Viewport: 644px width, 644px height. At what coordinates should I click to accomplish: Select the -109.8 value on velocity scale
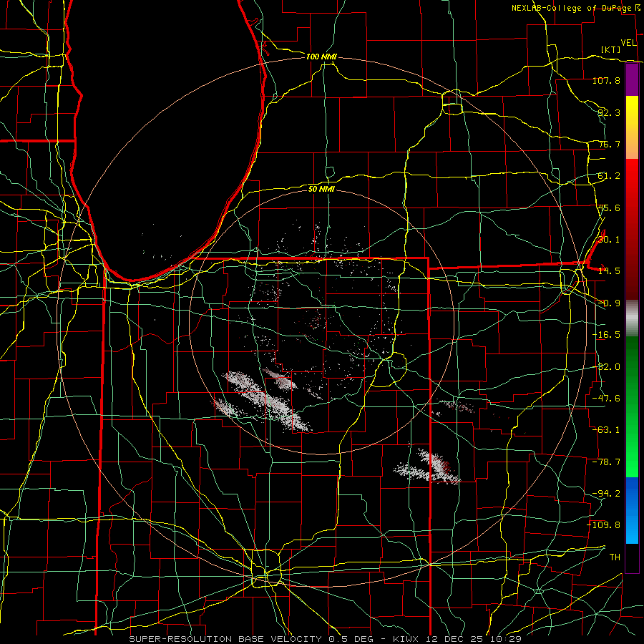click(604, 525)
